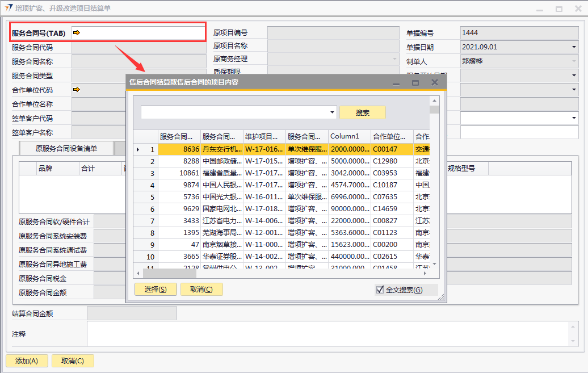Minimize the 售后合同结算 dialog window
The width and height of the screenshot is (588, 373).
(396, 82)
